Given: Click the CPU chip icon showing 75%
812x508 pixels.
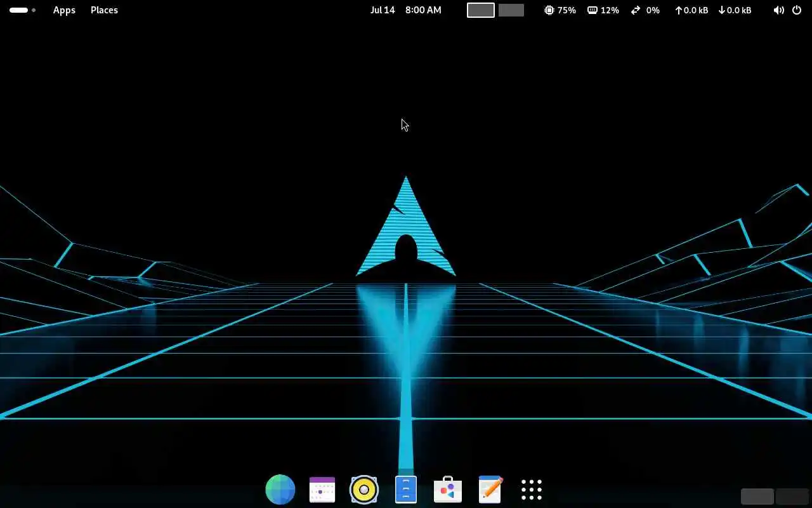Looking at the screenshot, I should pyautogui.click(x=549, y=10).
